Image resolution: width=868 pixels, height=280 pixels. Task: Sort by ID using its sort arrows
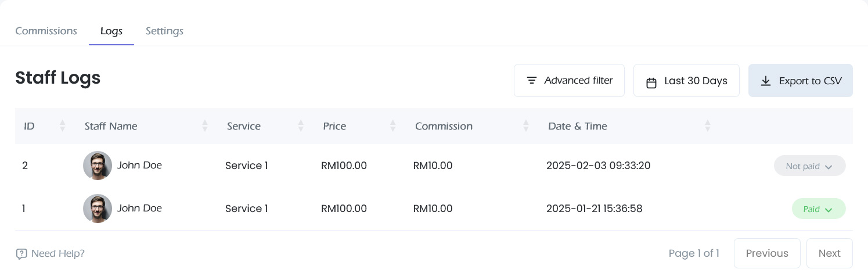tap(63, 125)
